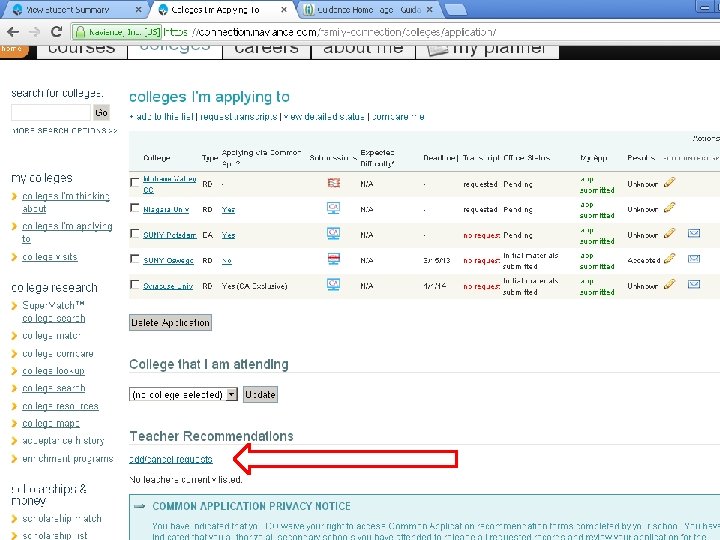Open the Niagara Univ college link
This screenshot has width=720, height=540.
click(x=166, y=209)
